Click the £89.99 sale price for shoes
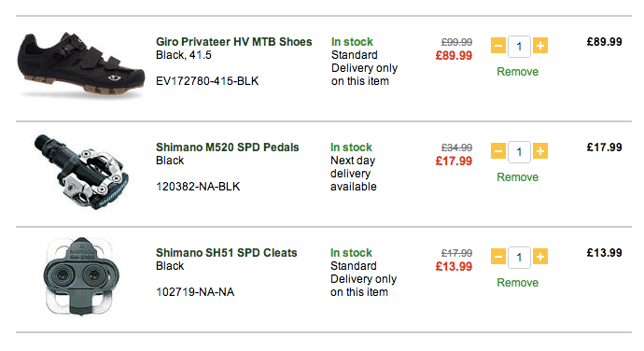Image resolution: width=644 pixels, height=351 pixels. tap(454, 55)
